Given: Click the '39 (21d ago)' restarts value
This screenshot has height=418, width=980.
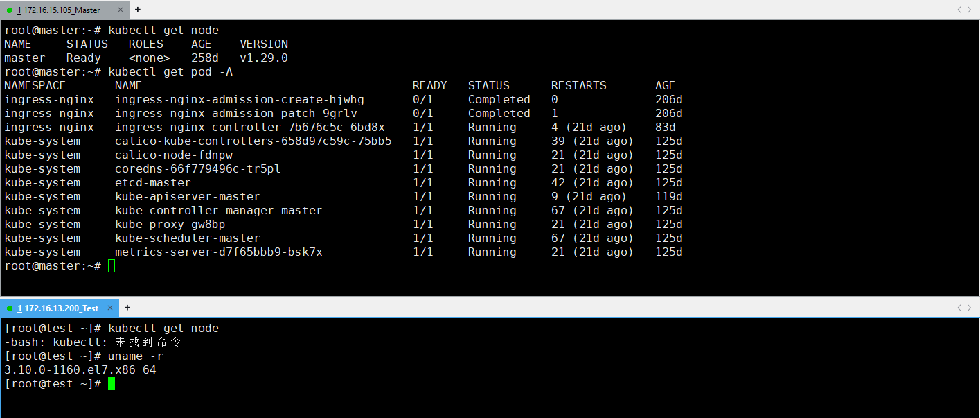Looking at the screenshot, I should point(593,141).
